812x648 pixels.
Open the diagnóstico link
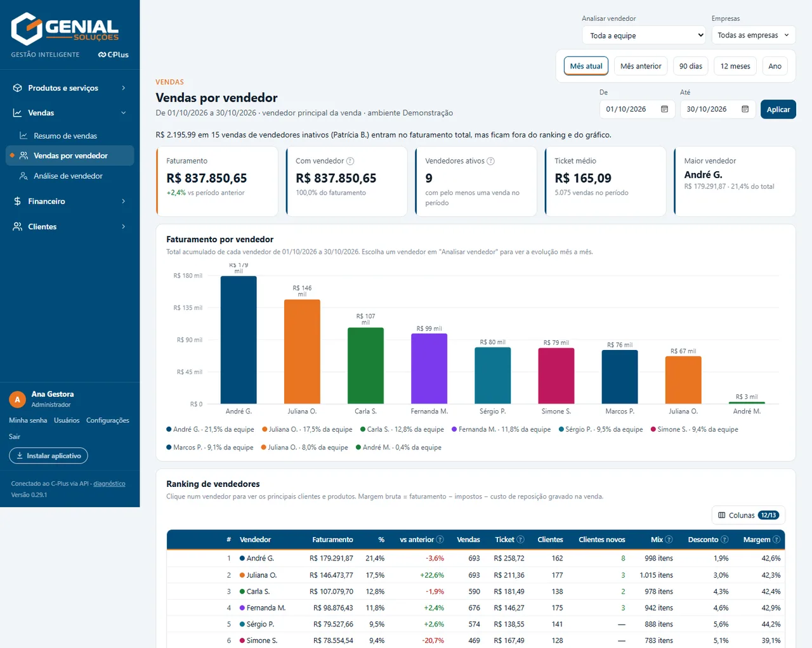pos(109,484)
